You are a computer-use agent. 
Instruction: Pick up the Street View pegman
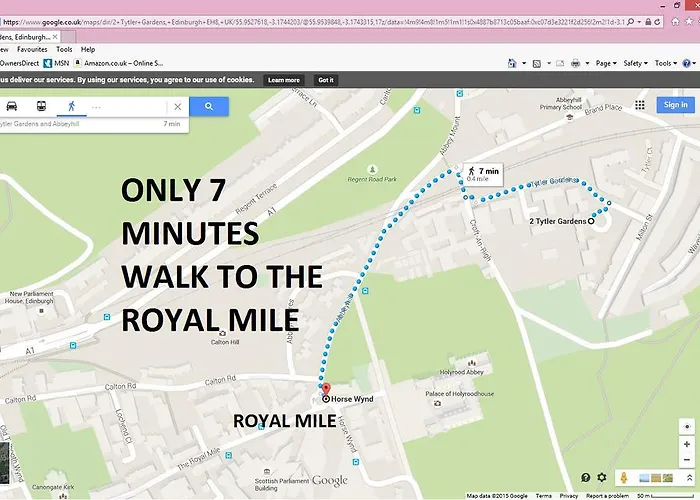click(x=623, y=478)
